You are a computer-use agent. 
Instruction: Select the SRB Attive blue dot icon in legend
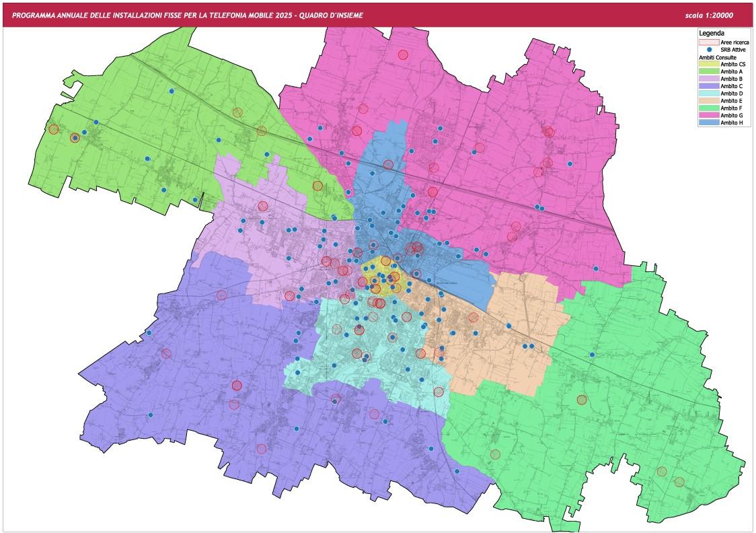coord(709,48)
